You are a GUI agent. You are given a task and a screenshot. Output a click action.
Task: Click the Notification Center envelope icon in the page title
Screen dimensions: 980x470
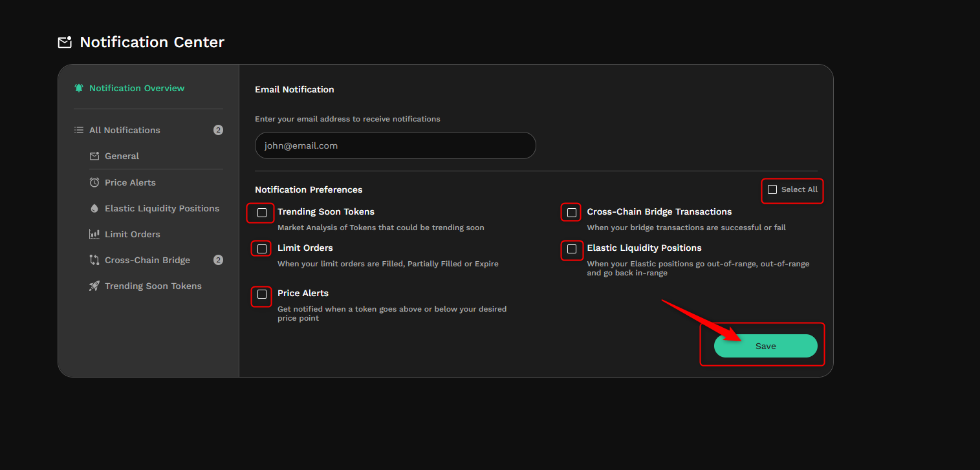coord(65,43)
